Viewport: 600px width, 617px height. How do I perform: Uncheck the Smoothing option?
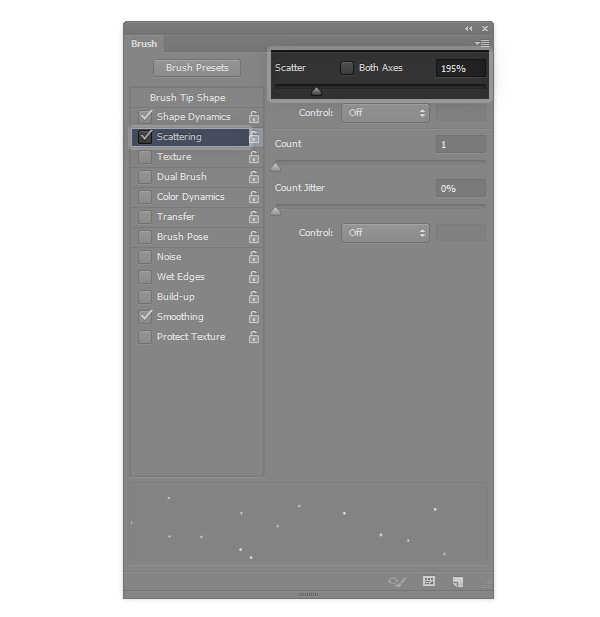tap(145, 316)
